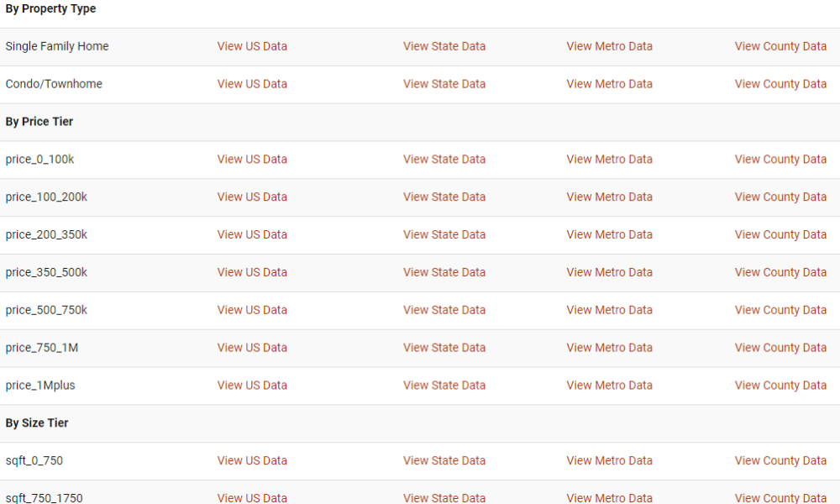Click View County Data for sqft_0_750
The width and height of the screenshot is (840, 504).
[780, 460]
